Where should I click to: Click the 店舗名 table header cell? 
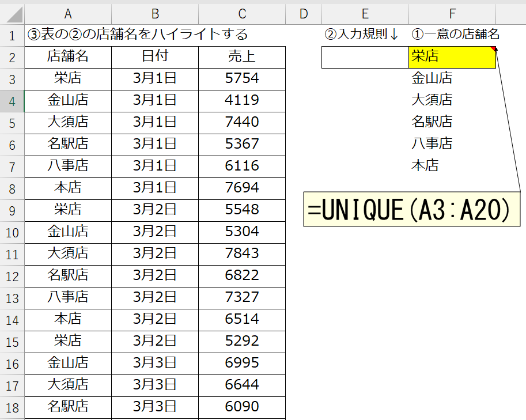coord(68,58)
